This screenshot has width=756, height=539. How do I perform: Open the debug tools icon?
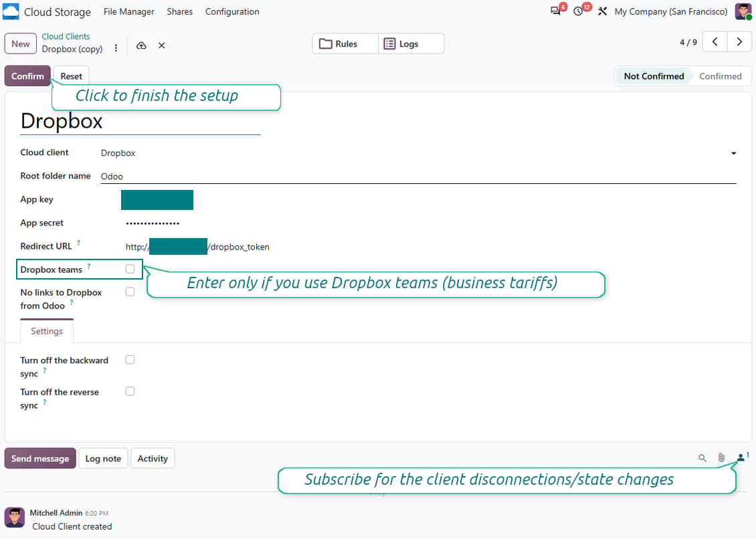(602, 11)
